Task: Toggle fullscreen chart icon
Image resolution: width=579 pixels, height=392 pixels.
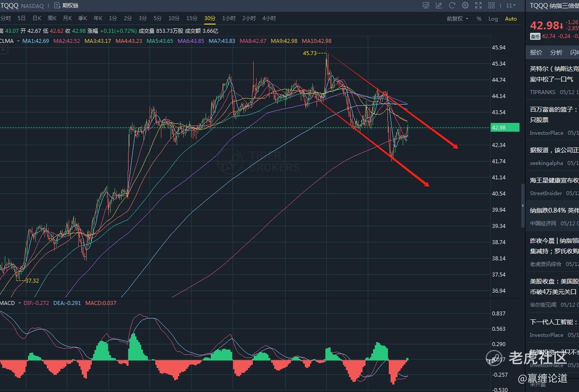Action: (478, 6)
